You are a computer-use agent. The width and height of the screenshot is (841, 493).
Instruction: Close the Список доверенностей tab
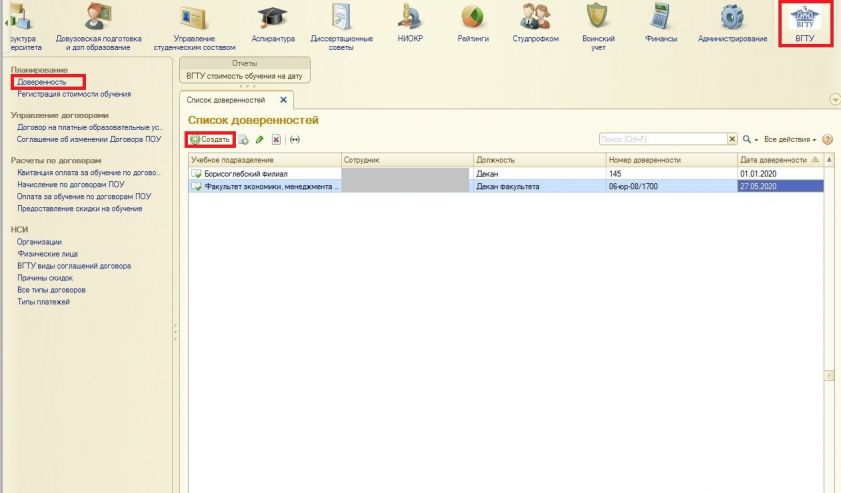(x=283, y=100)
